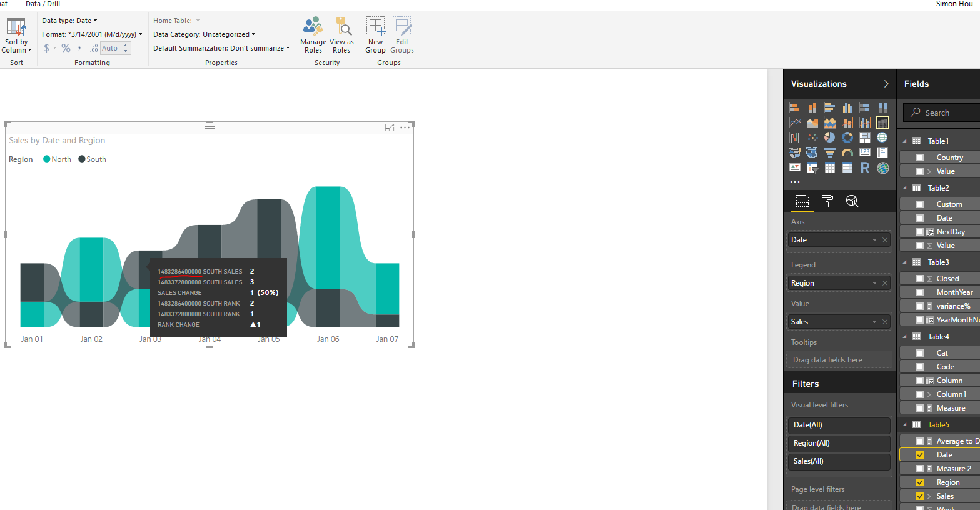The image size is (980, 510).
Task: Pick the funnel chart visualization
Action: 830,152
